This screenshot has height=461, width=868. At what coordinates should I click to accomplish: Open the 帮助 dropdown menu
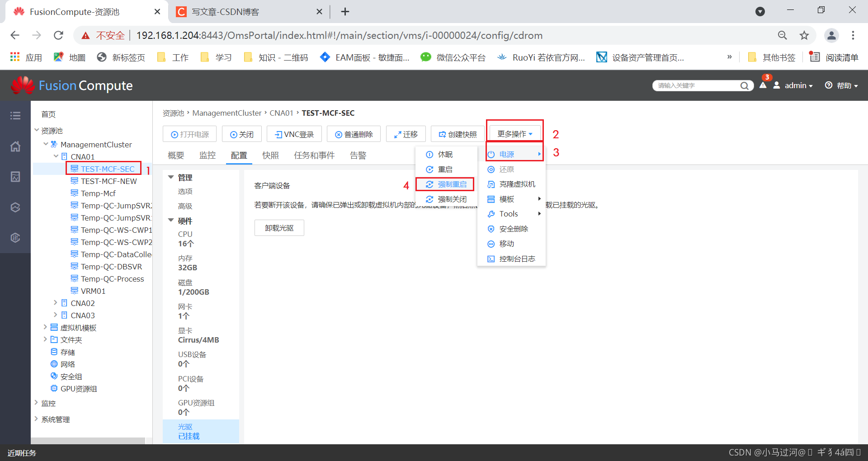pyautogui.click(x=844, y=85)
